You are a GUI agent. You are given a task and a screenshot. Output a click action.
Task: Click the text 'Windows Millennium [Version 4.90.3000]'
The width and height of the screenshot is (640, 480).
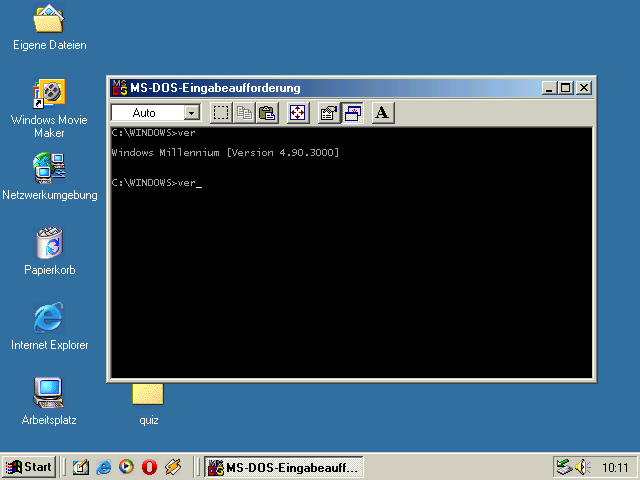pos(225,153)
